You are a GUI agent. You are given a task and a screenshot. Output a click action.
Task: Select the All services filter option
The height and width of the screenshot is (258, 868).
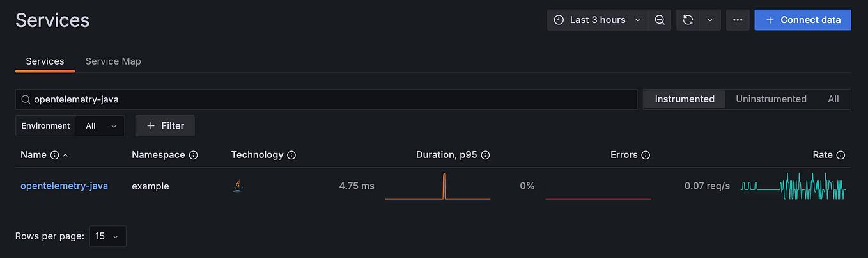833,99
